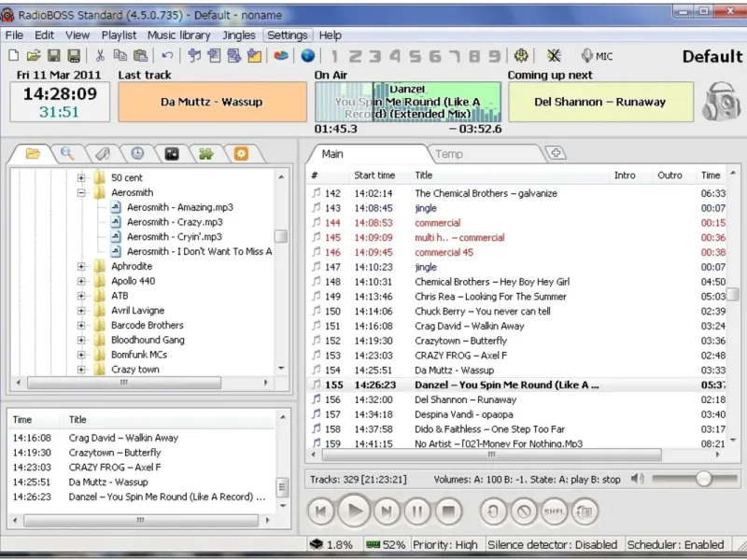The height and width of the screenshot is (560, 747).
Task: Expand the Avril Lavigne folder
Action: pos(81,311)
